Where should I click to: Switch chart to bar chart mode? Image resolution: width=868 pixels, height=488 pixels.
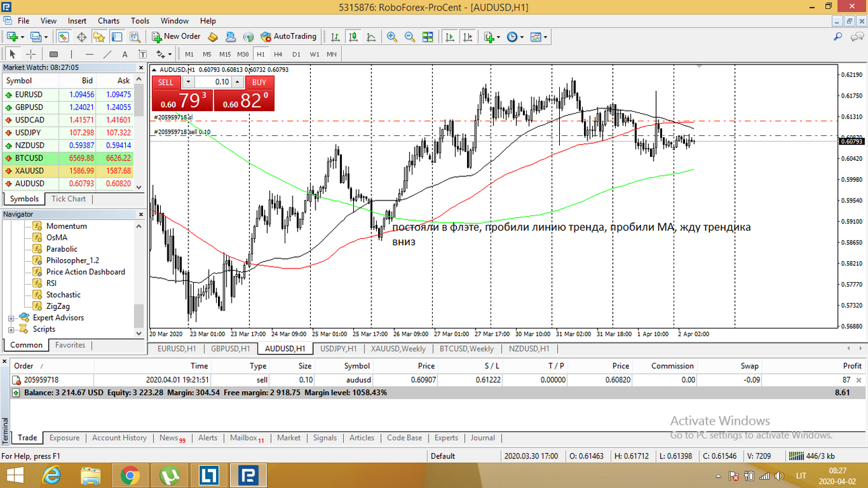coord(334,36)
